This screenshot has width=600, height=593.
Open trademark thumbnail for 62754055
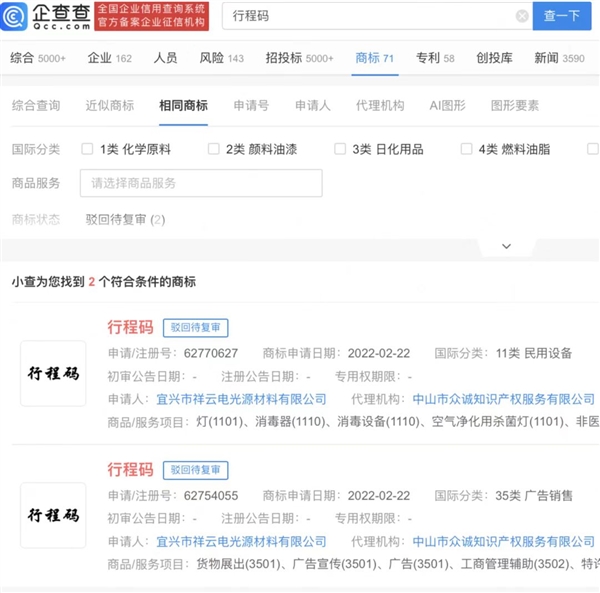(53, 515)
